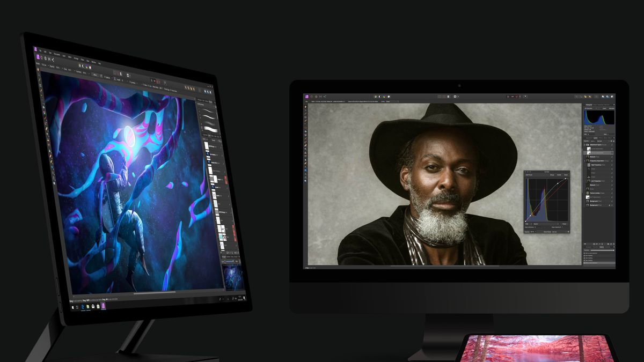Click the highlight control point on the curve
Image resolution: width=644 pixels, height=362 pixels.
(565, 179)
